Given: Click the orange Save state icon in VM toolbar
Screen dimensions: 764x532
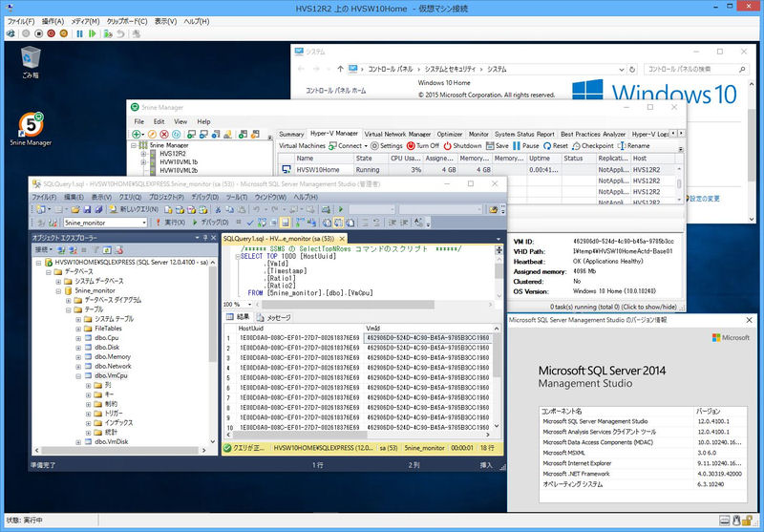Looking at the screenshot, I should click(x=64, y=33).
